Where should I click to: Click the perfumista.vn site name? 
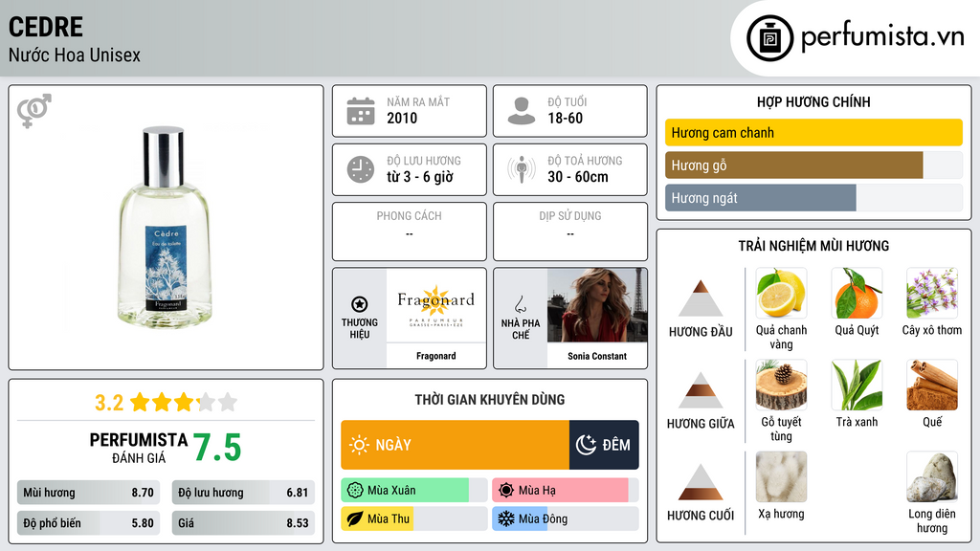click(x=882, y=36)
